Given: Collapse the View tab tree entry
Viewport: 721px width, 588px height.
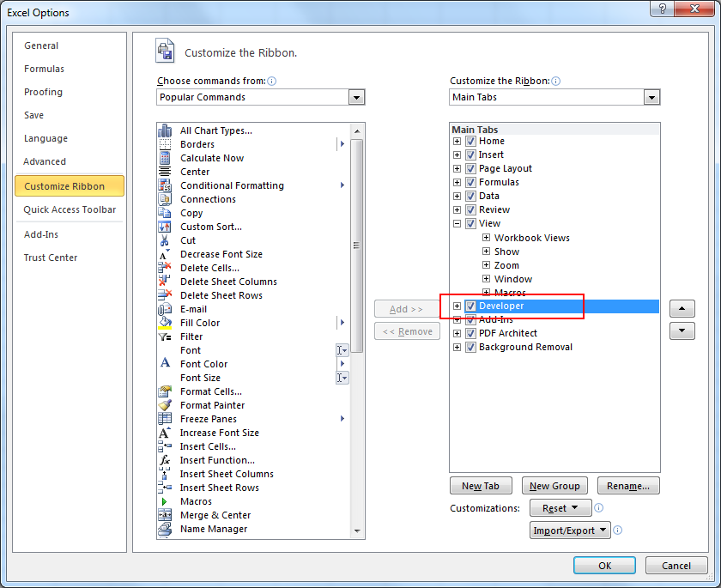Looking at the screenshot, I should point(457,223).
